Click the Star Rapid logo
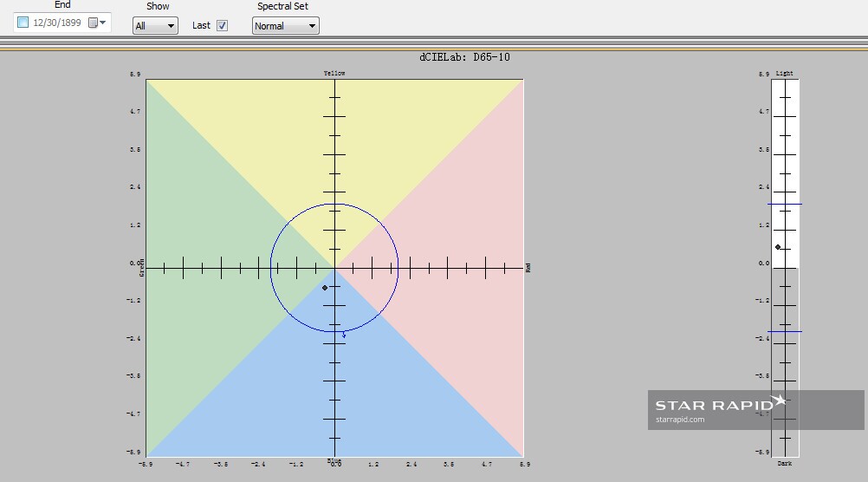Image resolution: width=868 pixels, height=482 pixels. tap(720, 403)
